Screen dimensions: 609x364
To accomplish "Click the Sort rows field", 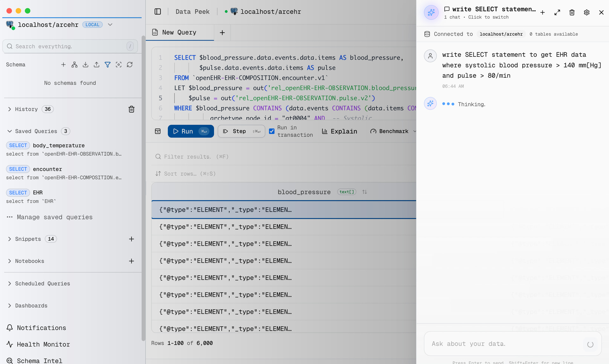I will click(284, 174).
